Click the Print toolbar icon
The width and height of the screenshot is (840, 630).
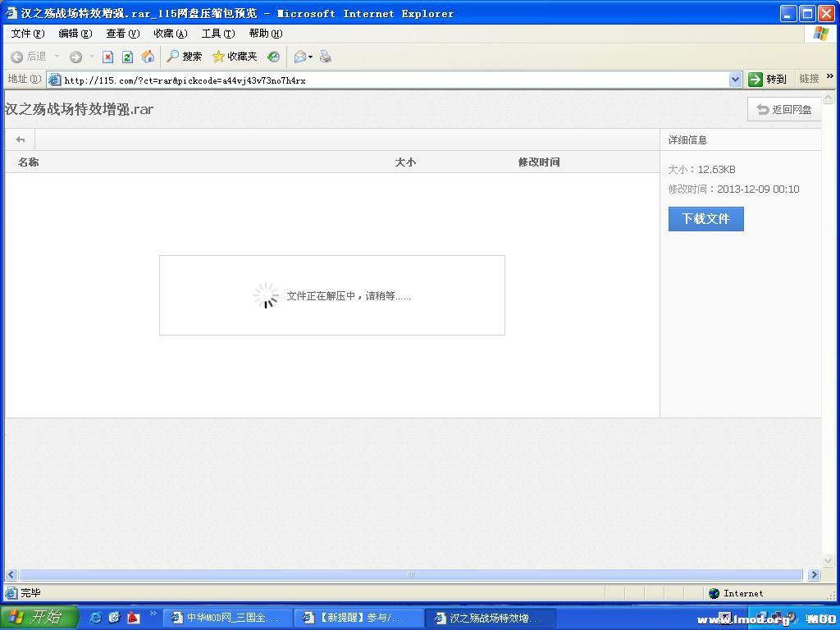click(x=326, y=57)
